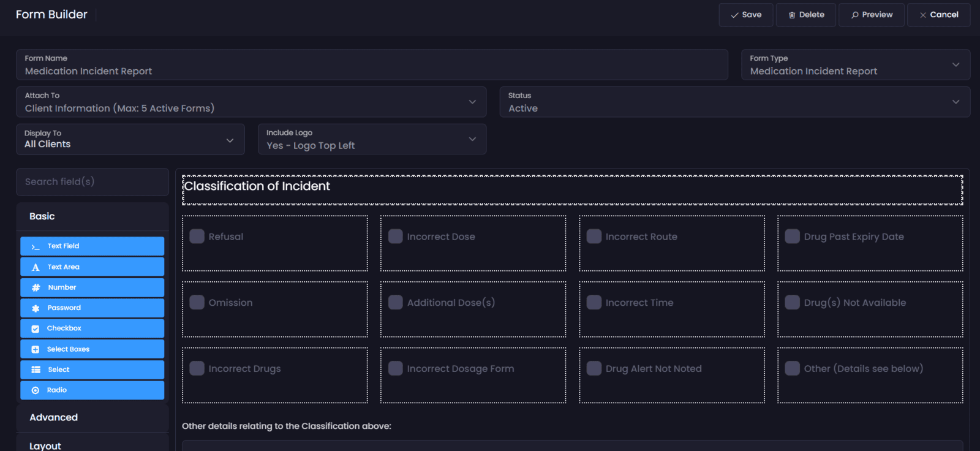Click the Text Area letter A icon
980x451 pixels.
(36, 267)
